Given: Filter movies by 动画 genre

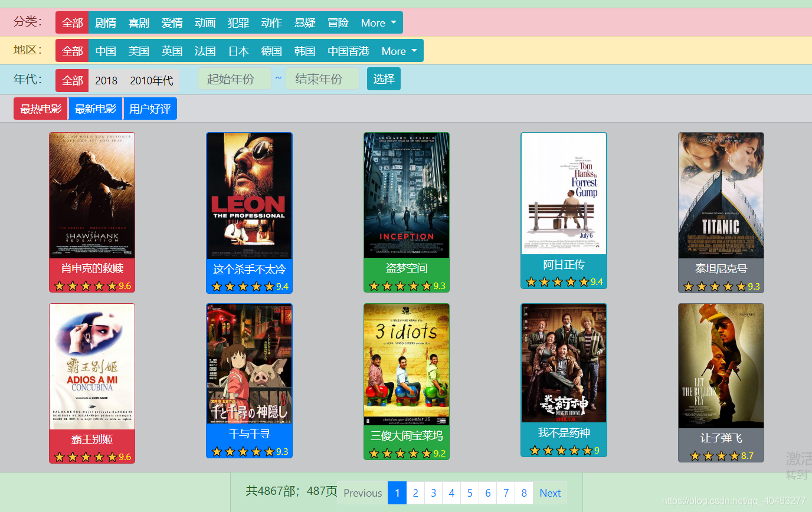Looking at the screenshot, I should pos(205,23).
